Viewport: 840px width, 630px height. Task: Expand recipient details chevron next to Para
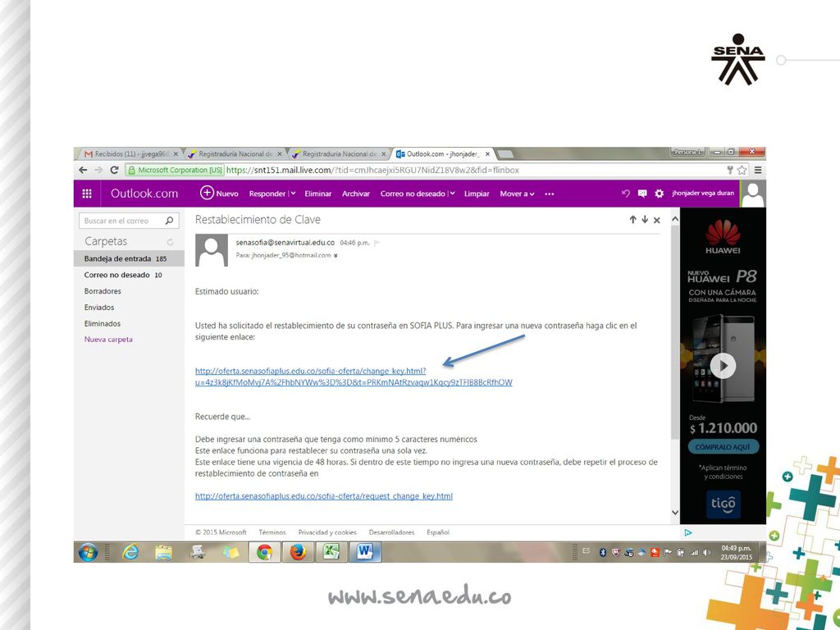coord(336,256)
